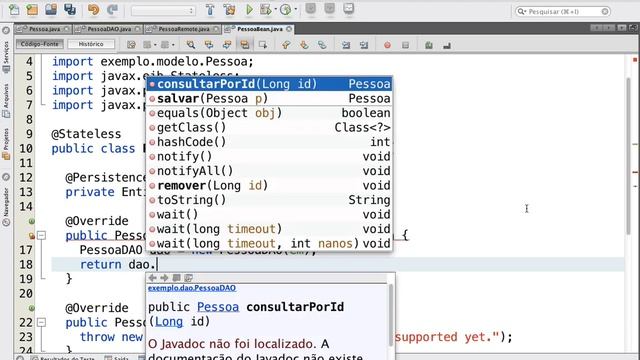
Task: Open the Serviços side panel
Action: coord(6,56)
